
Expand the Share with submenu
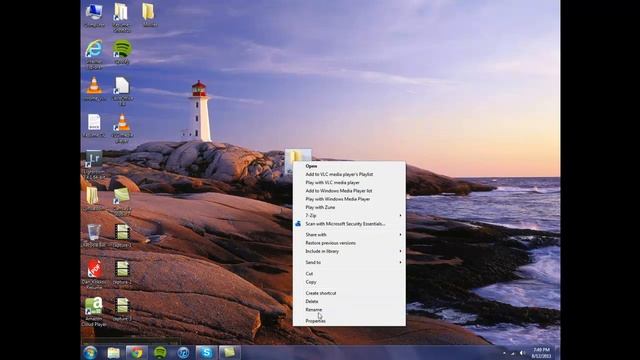pyautogui.click(x=349, y=235)
